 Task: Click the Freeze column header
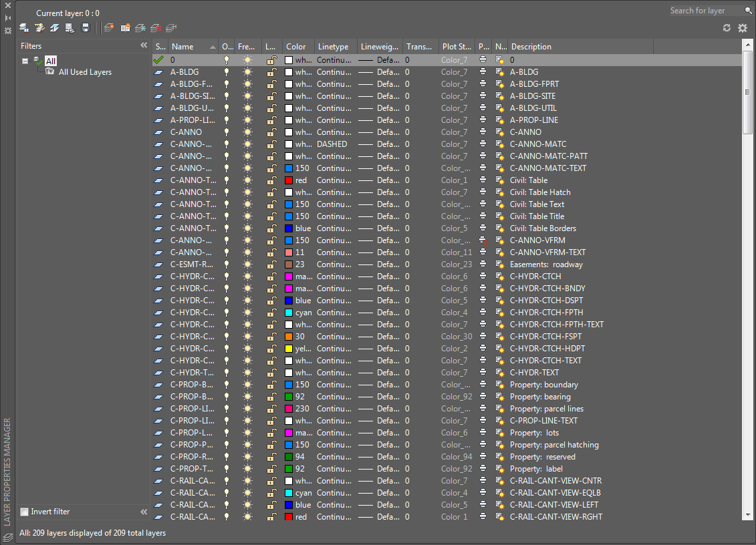[248, 47]
